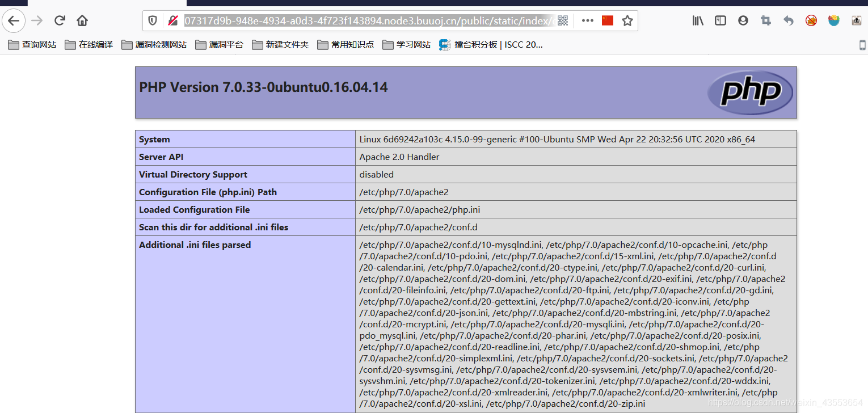Viewport: 868px width, 413px height.
Task: Open the red crossed-circle extension icon
Action: pos(811,21)
